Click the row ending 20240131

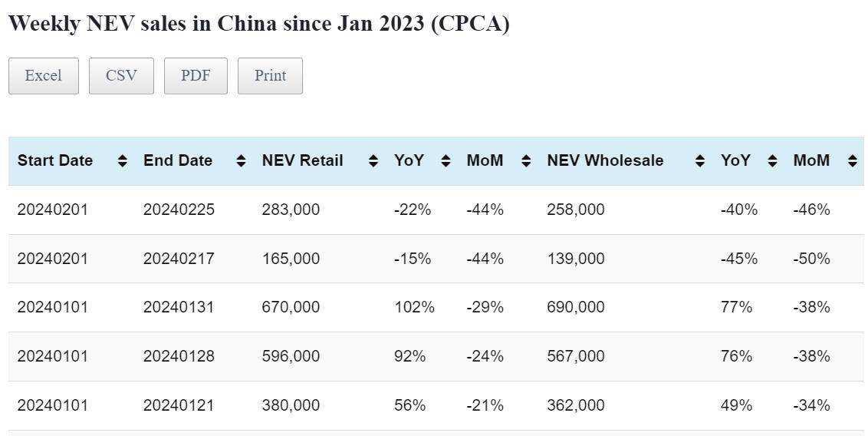click(179, 307)
